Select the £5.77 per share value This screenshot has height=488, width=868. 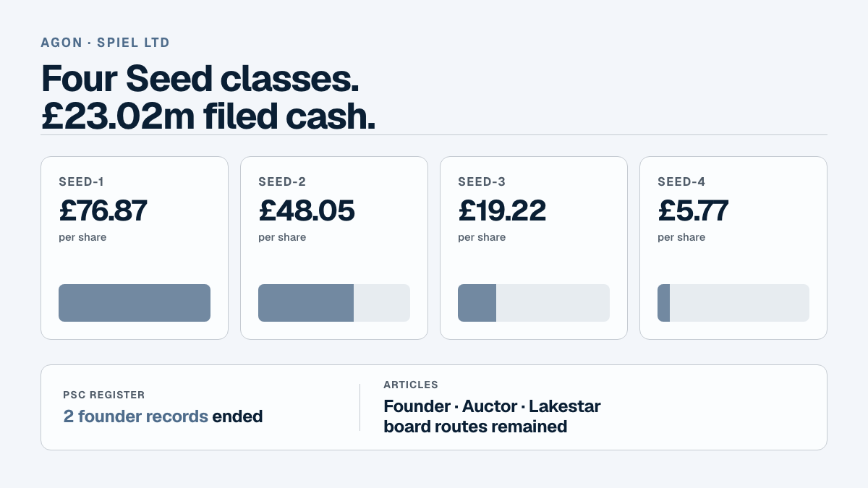click(693, 210)
